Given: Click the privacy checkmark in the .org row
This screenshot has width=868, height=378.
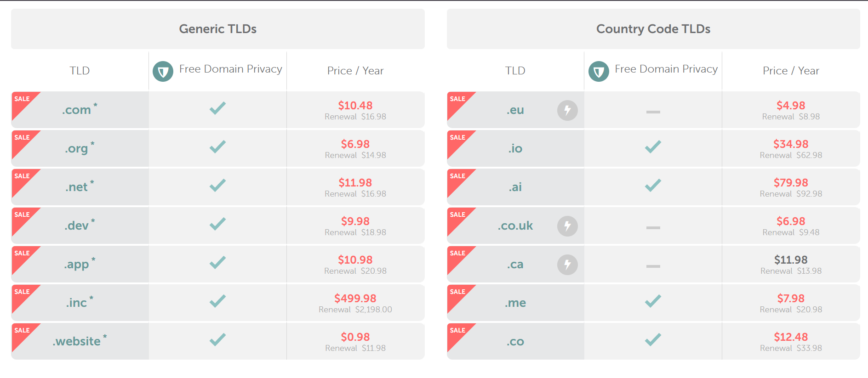Looking at the screenshot, I should tap(217, 147).
